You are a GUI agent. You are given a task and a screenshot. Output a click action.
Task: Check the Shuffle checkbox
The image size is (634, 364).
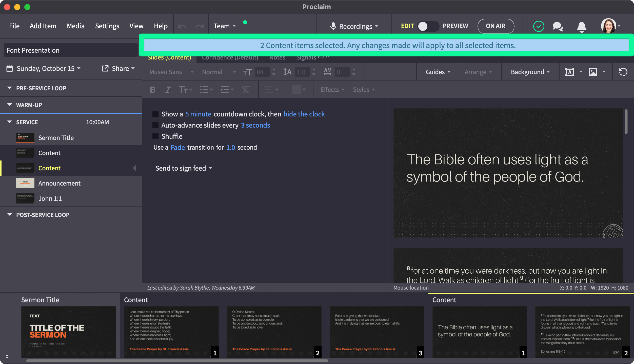pyautogui.click(x=155, y=136)
